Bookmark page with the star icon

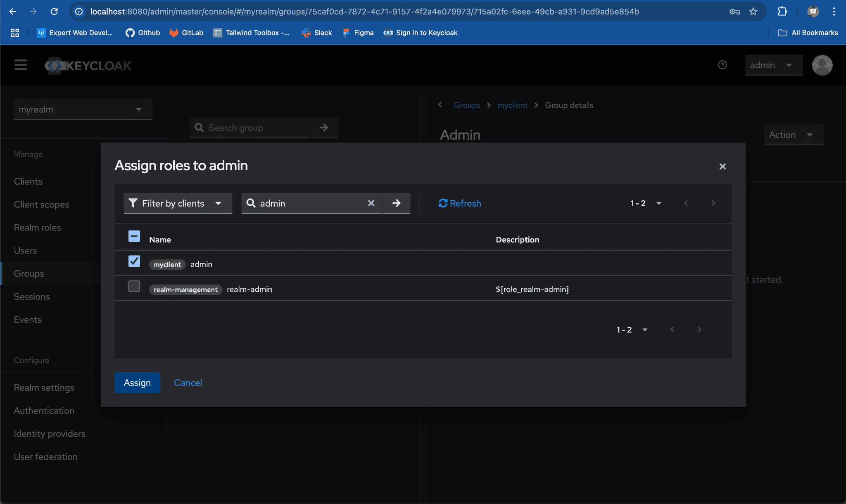[x=753, y=12]
